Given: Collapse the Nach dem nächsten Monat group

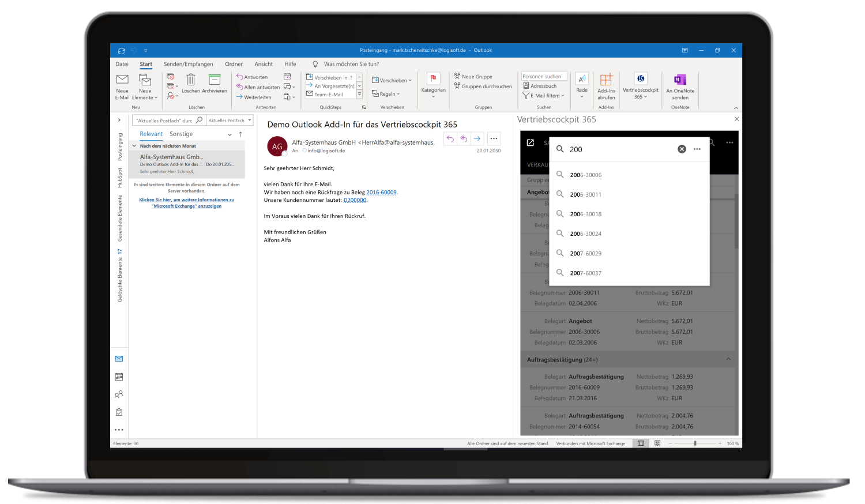Looking at the screenshot, I should click(134, 146).
